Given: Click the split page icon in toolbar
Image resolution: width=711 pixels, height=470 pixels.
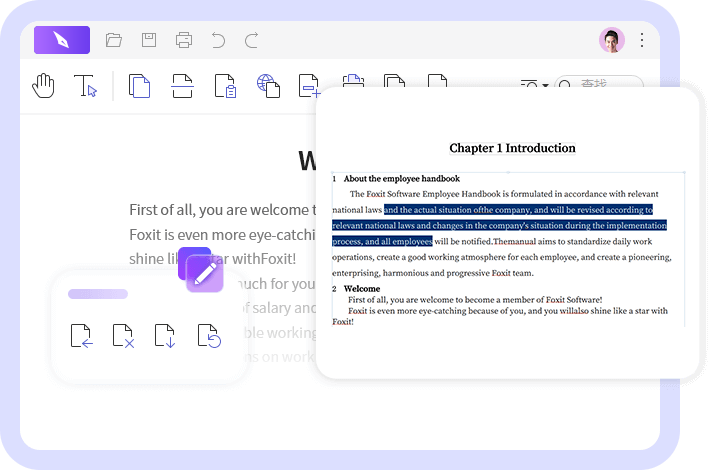Looking at the screenshot, I should coord(182,86).
